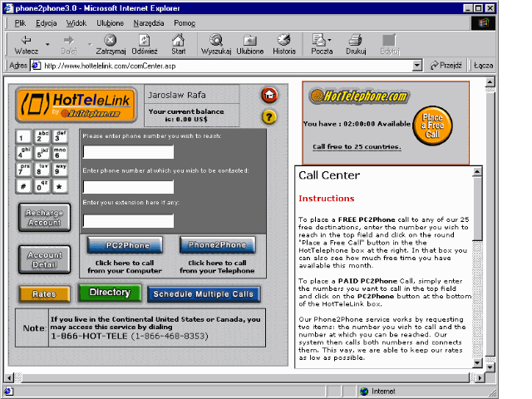Tap keypad key 6 mno

tap(60, 153)
